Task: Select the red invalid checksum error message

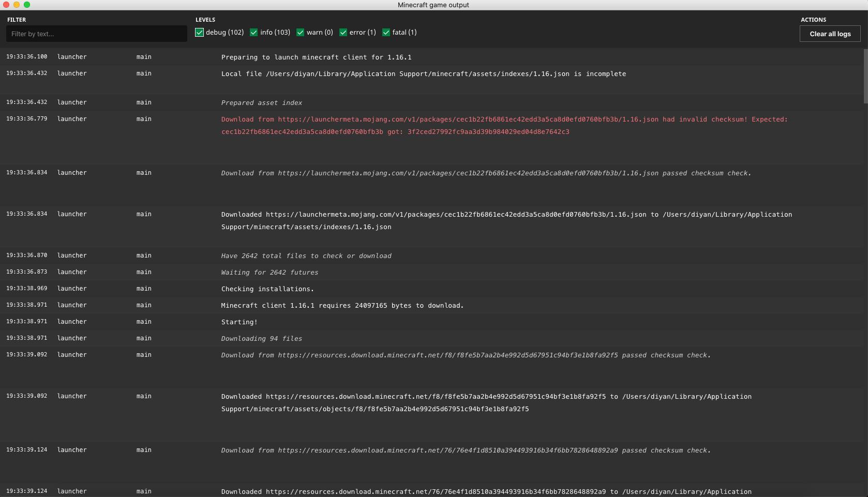Action: tap(504, 126)
